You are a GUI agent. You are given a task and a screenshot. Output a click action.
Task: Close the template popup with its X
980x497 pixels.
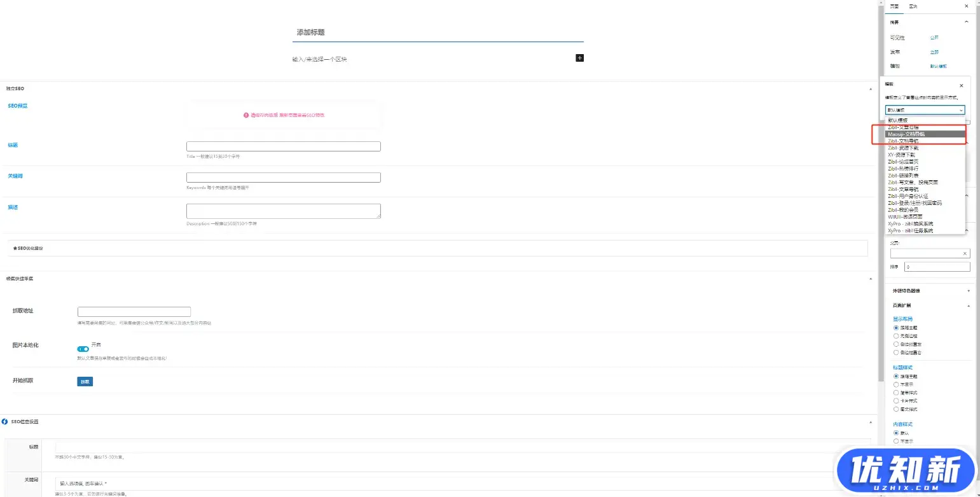tap(961, 85)
